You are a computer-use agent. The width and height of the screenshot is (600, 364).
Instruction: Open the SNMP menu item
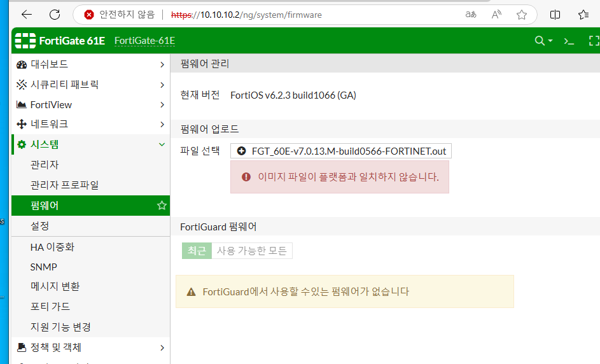coord(91,267)
